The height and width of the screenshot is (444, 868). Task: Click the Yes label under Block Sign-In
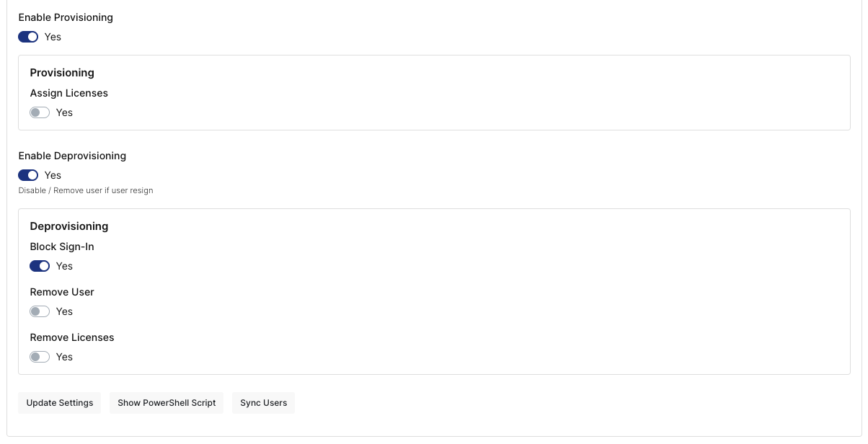tap(64, 266)
